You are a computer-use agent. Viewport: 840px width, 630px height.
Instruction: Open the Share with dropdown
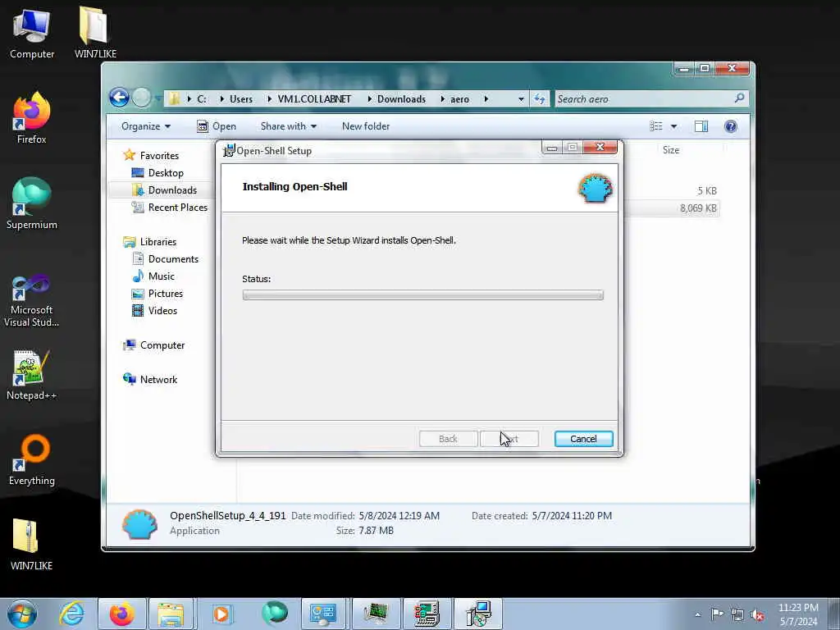(288, 126)
